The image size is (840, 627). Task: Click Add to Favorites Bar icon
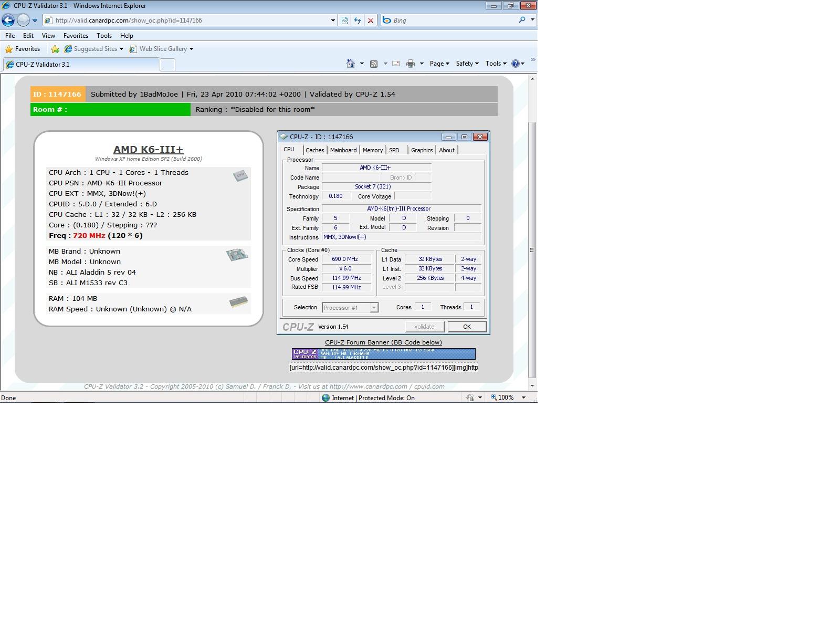[x=55, y=49]
